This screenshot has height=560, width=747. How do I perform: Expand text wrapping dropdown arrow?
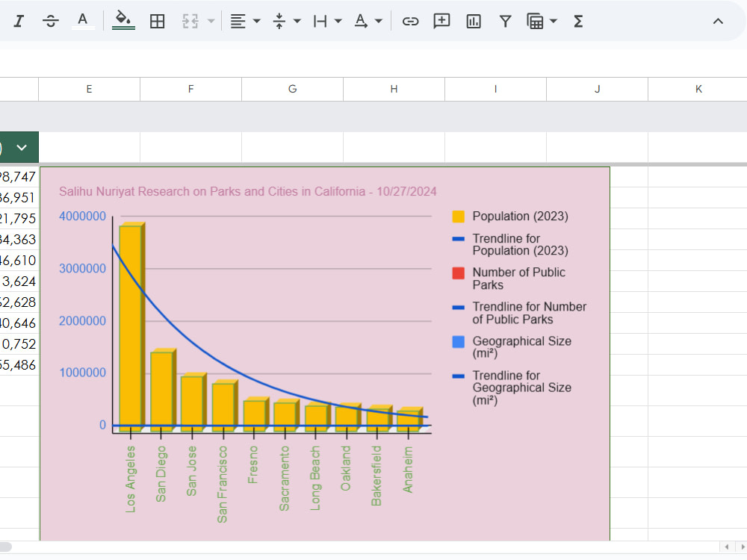(338, 21)
